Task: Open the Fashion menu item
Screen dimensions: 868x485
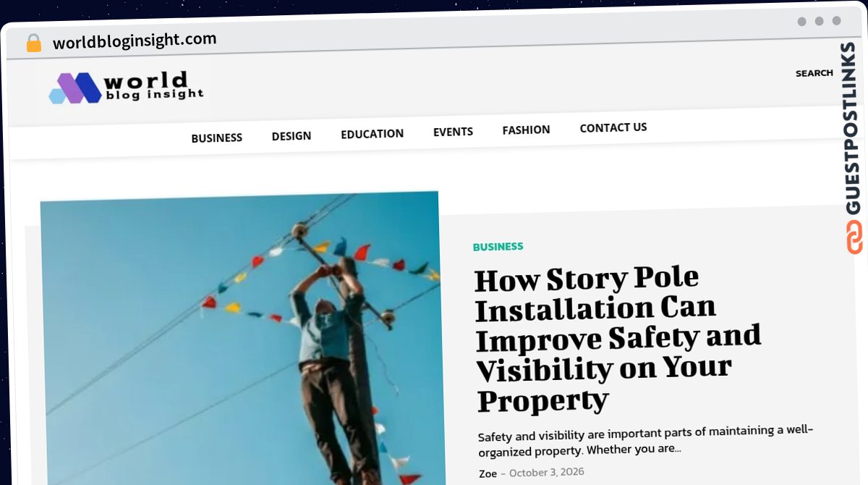Action: (x=526, y=130)
